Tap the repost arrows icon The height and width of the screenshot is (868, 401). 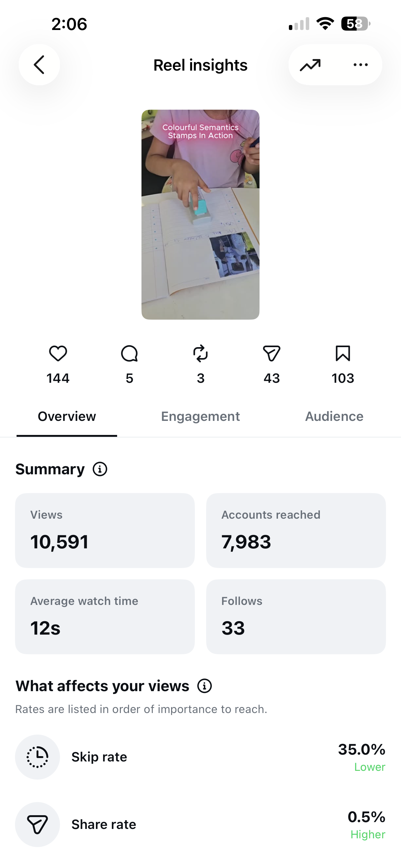201,353
